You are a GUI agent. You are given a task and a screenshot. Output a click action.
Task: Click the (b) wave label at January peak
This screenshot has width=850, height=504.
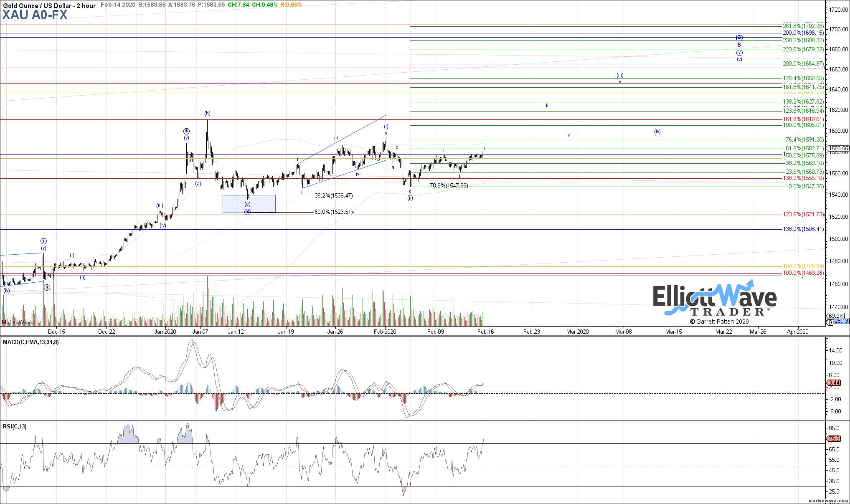click(x=207, y=114)
